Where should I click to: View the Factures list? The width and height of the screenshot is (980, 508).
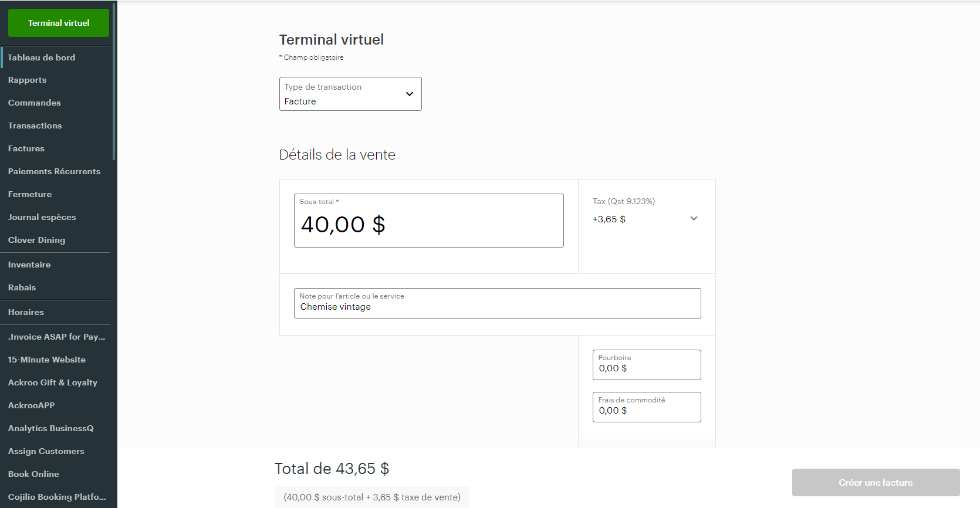coord(26,148)
